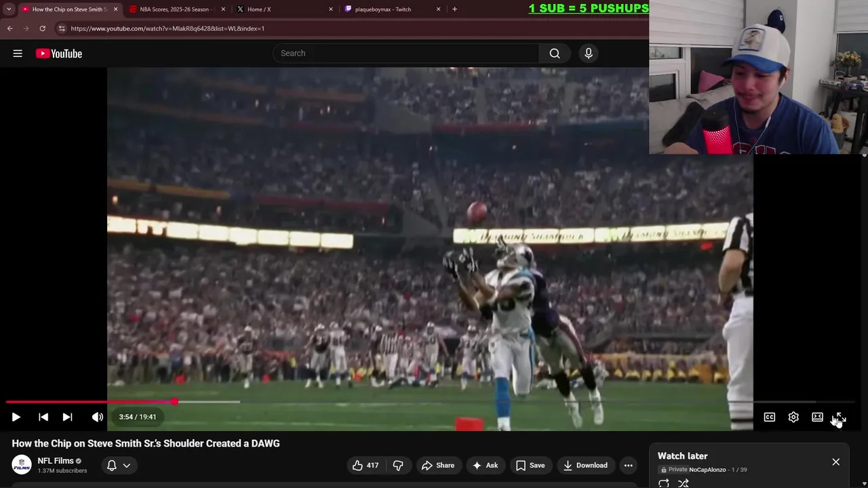Switch to the NBA Scores tab
The image size is (868, 488).
(x=175, y=9)
